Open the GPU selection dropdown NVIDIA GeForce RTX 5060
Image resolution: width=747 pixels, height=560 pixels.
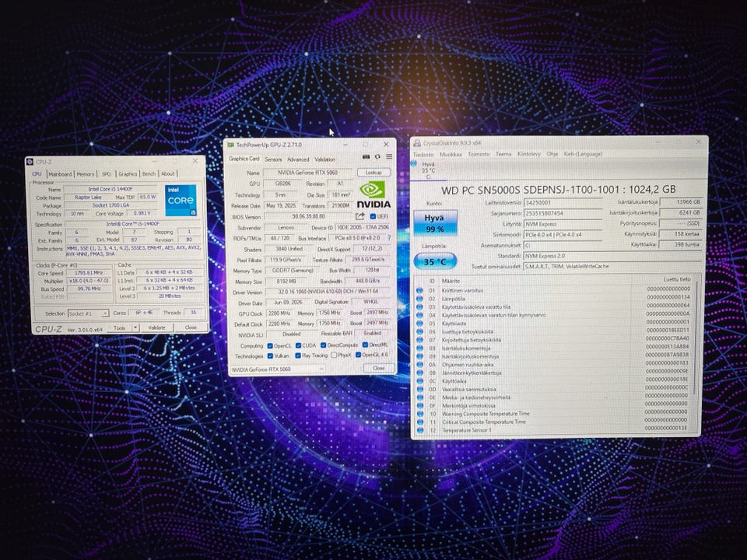[277, 369]
